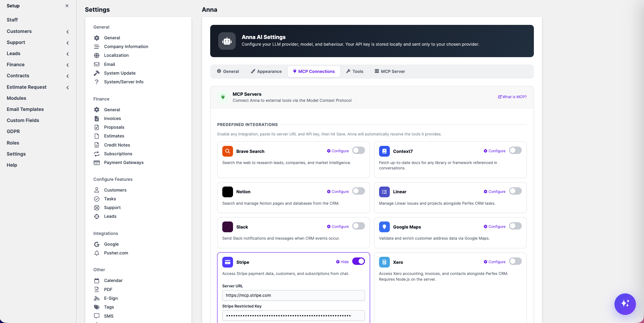Enable the Slack integration toggle
Screen dimensions: 644x323
coord(359,226)
